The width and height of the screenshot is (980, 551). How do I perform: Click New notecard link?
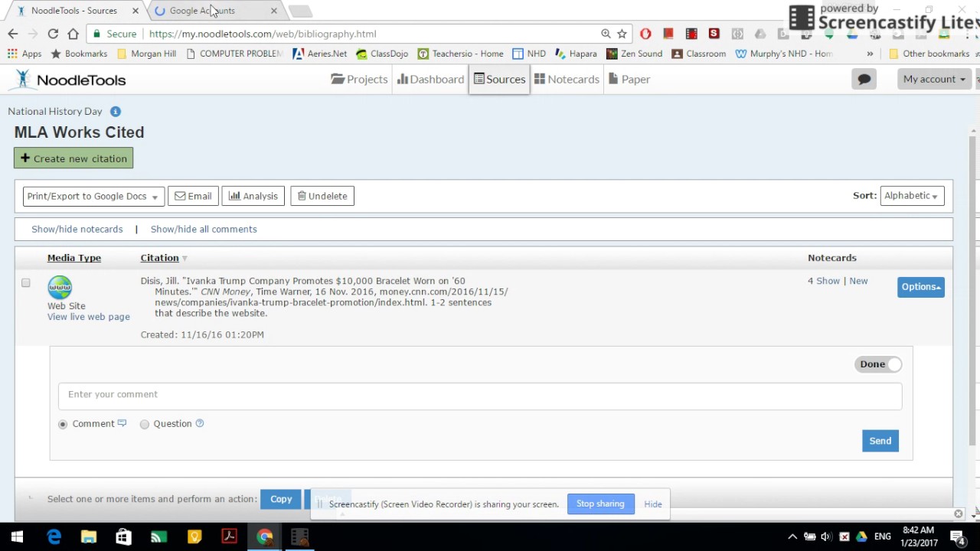(x=858, y=281)
